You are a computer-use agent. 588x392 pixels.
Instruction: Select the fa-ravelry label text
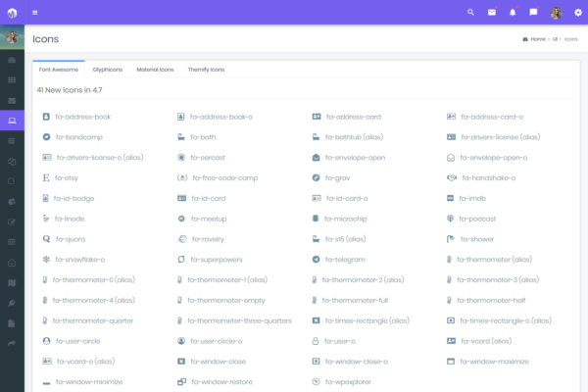[208, 239]
